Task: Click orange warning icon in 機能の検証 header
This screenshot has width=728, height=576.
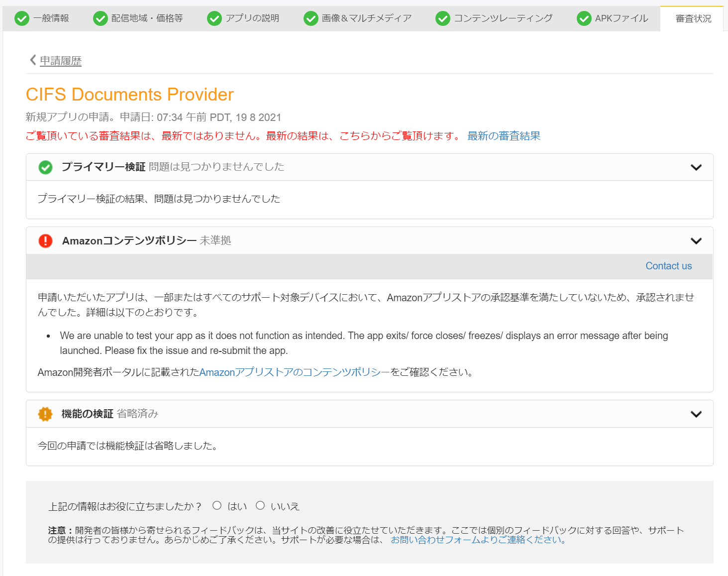Action: pyautogui.click(x=45, y=414)
